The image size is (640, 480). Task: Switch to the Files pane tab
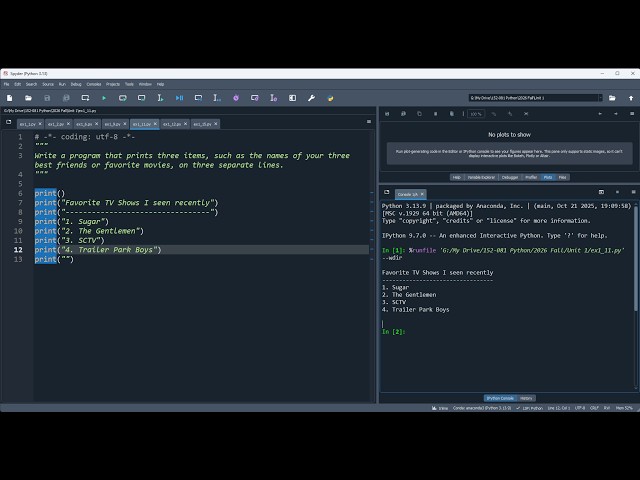562,177
